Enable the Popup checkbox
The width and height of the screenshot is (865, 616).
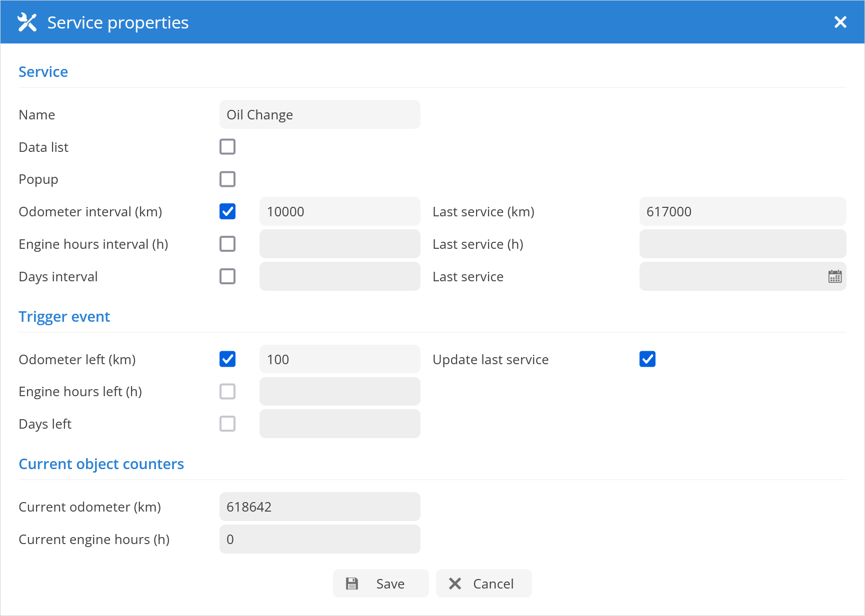pos(227,179)
